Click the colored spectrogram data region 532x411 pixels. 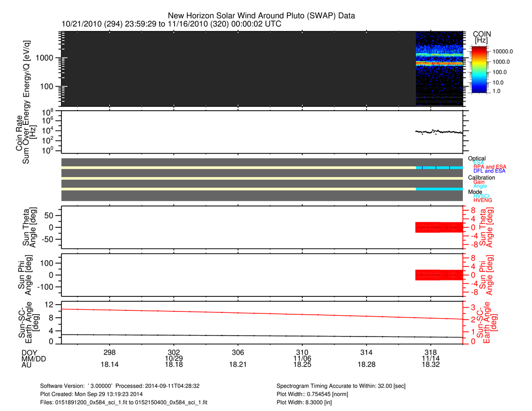click(x=439, y=63)
